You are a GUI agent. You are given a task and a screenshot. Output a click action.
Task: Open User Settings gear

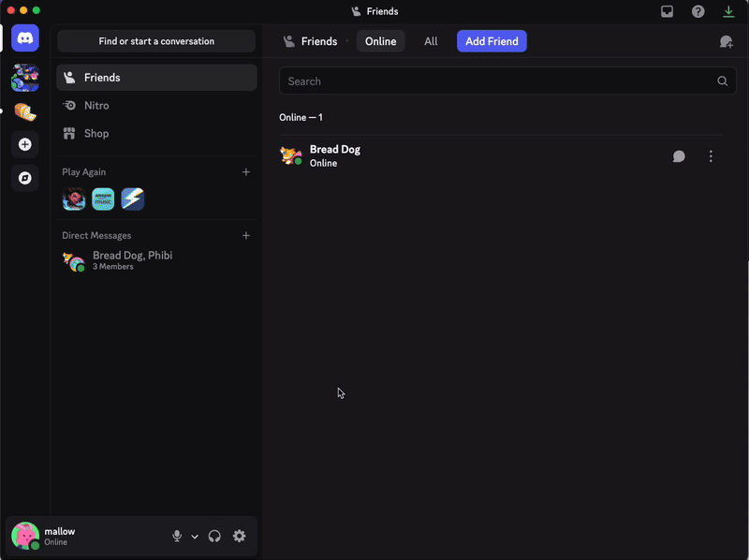(239, 536)
